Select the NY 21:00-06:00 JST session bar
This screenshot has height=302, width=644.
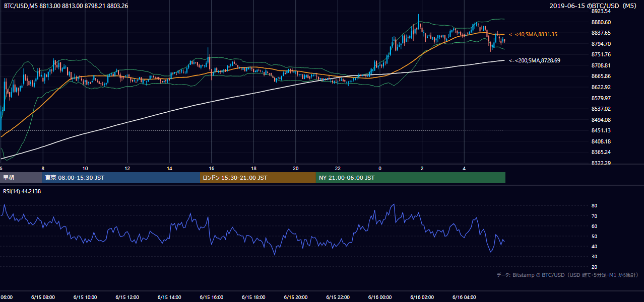(411, 178)
